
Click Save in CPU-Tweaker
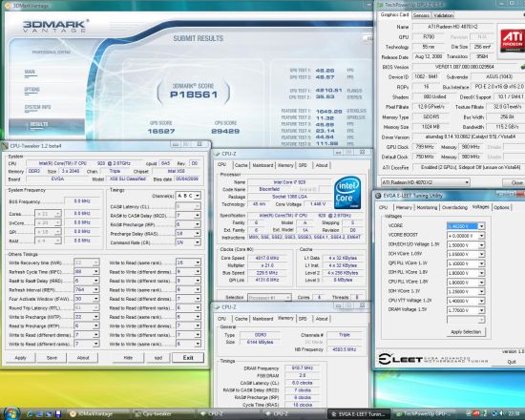[52, 358]
